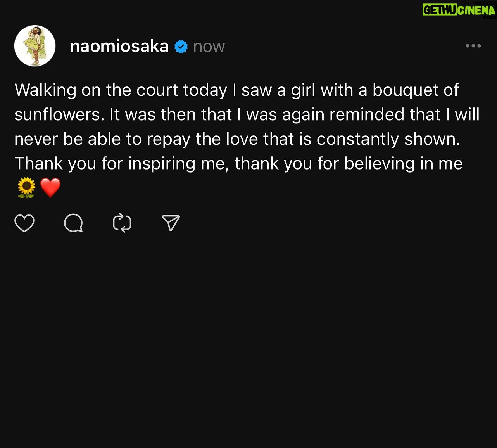Click the 'Thank you for inspiring me' line
The width and height of the screenshot is (497, 448).
click(x=238, y=163)
